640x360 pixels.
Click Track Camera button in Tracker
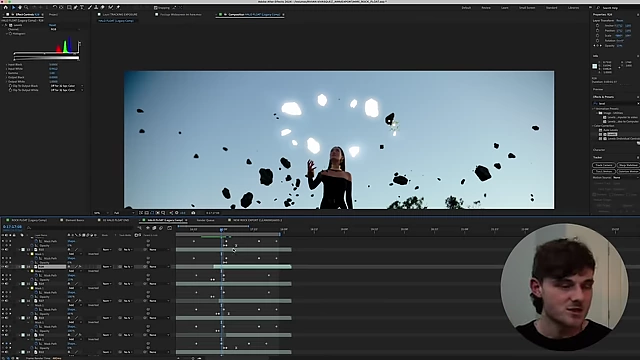[x=604, y=165]
